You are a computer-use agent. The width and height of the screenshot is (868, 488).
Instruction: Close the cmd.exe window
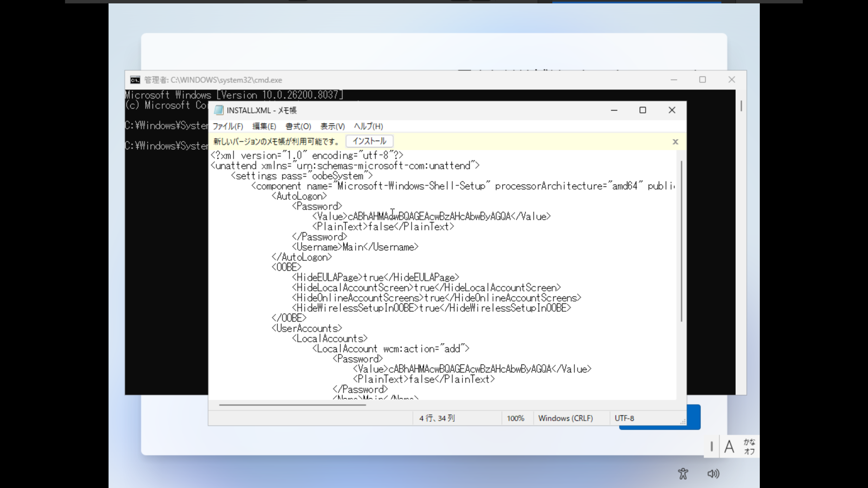click(x=732, y=80)
